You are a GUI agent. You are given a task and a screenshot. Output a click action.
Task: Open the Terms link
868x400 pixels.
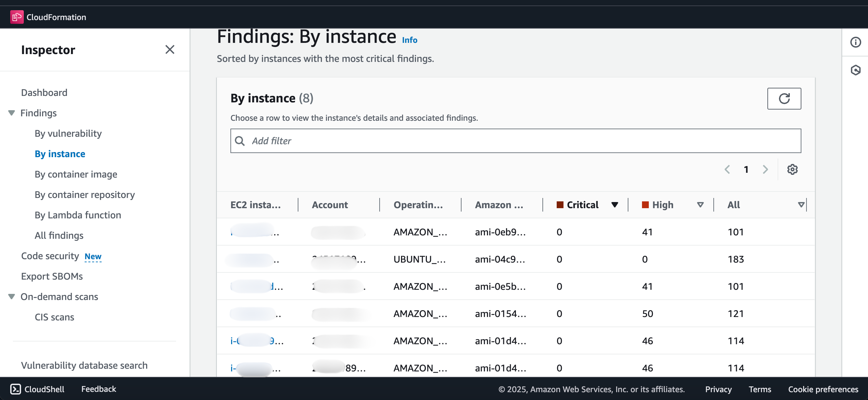point(760,389)
